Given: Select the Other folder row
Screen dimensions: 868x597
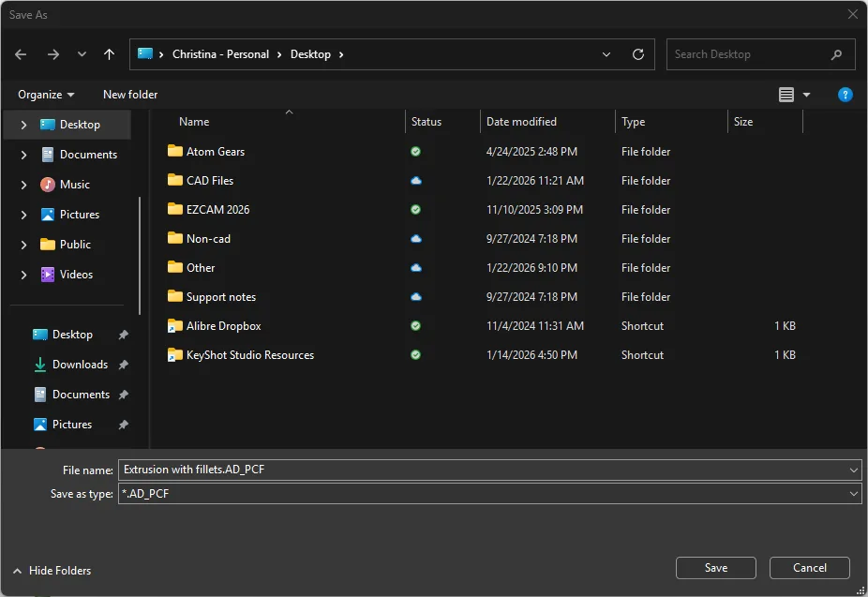Looking at the screenshot, I should click(x=481, y=268).
